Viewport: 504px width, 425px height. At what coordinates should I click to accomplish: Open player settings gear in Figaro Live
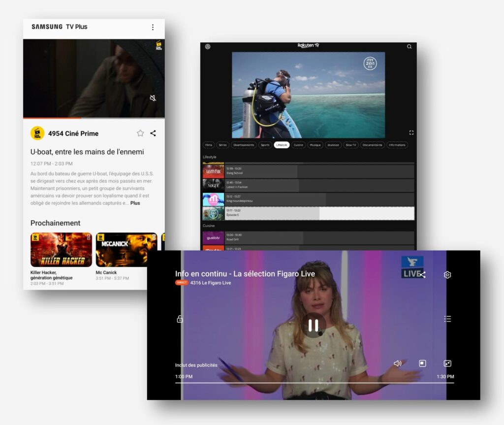(x=447, y=275)
